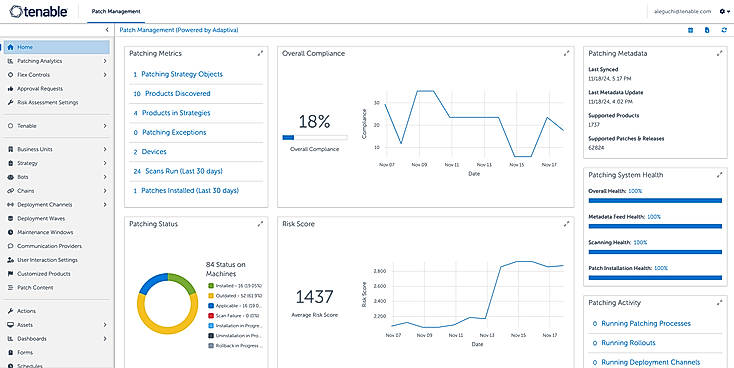Click the Flex Controls icon

10,75
